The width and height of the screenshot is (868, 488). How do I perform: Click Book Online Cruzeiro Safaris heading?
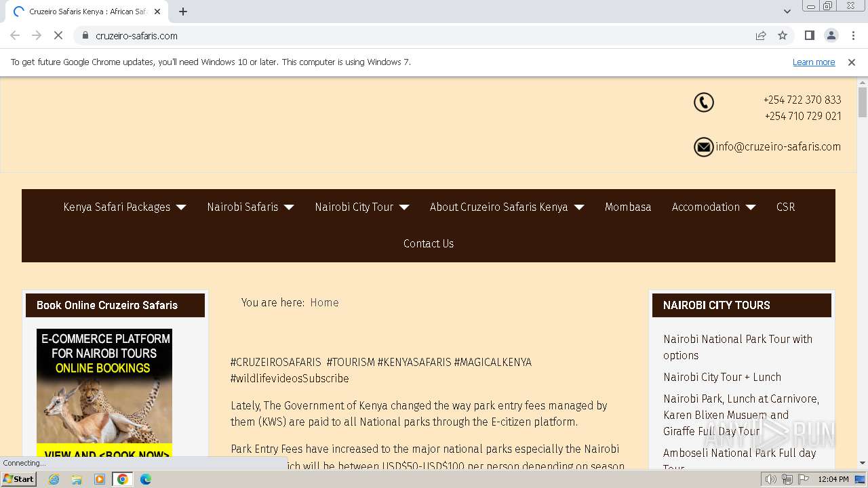pyautogui.click(x=107, y=305)
